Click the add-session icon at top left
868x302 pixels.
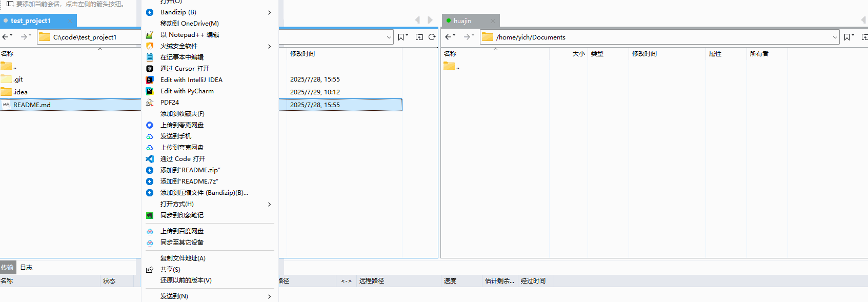(x=10, y=4)
